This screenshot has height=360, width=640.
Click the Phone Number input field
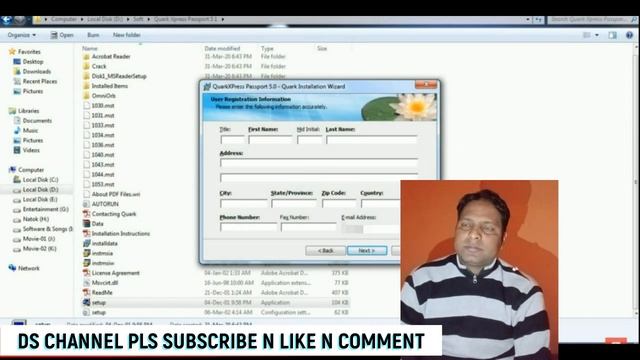[x=249, y=227]
